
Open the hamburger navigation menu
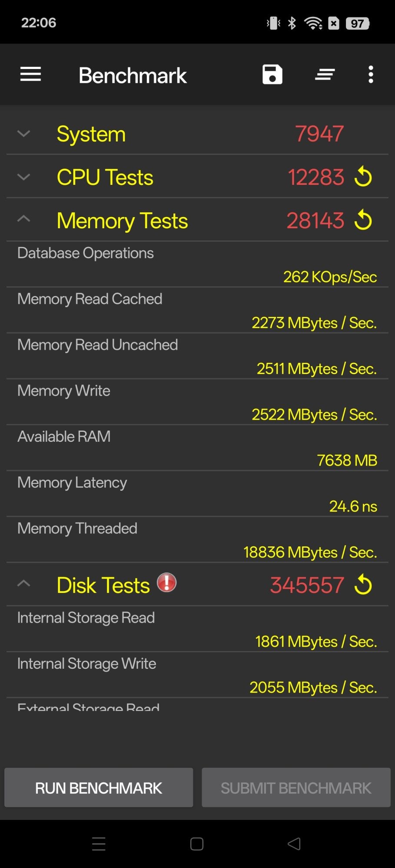30,75
